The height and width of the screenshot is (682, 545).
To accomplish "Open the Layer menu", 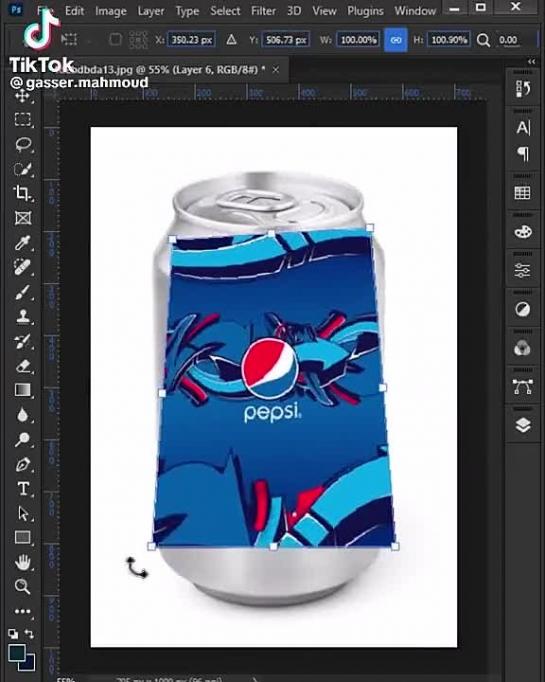I will (x=150, y=11).
